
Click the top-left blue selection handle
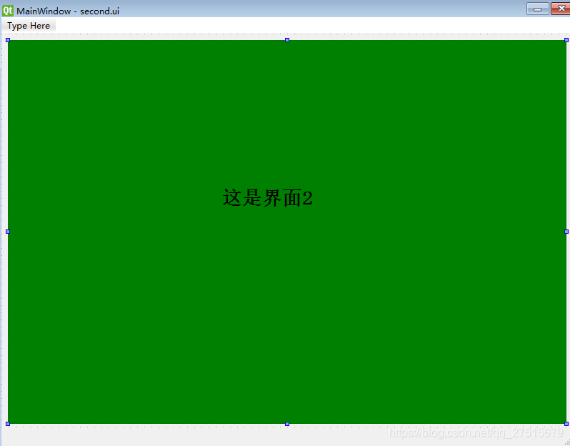point(8,40)
